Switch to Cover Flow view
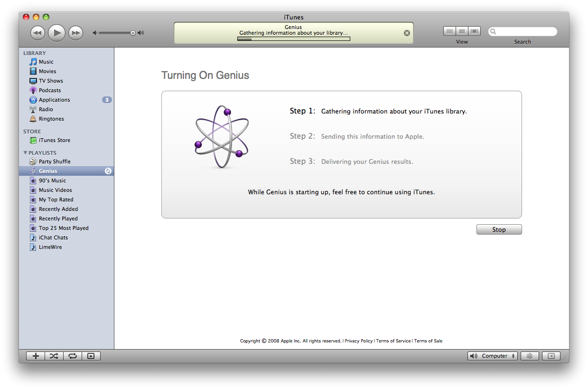The height and width of the screenshot is (389, 588). point(474,31)
